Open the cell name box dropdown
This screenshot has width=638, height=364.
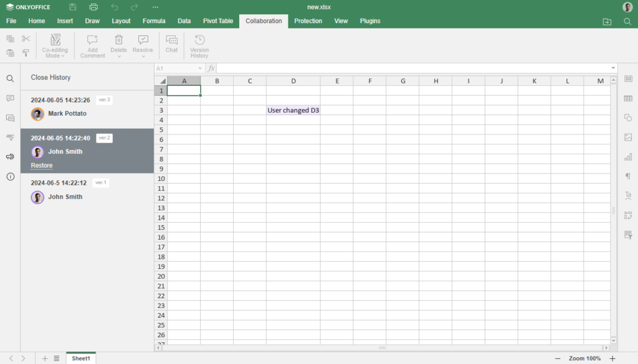pyautogui.click(x=200, y=67)
